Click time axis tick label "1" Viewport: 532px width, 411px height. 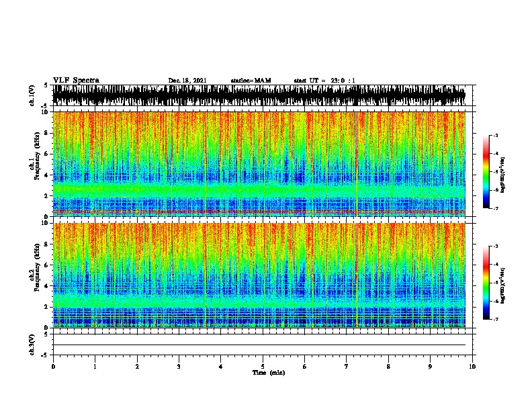pos(95,367)
